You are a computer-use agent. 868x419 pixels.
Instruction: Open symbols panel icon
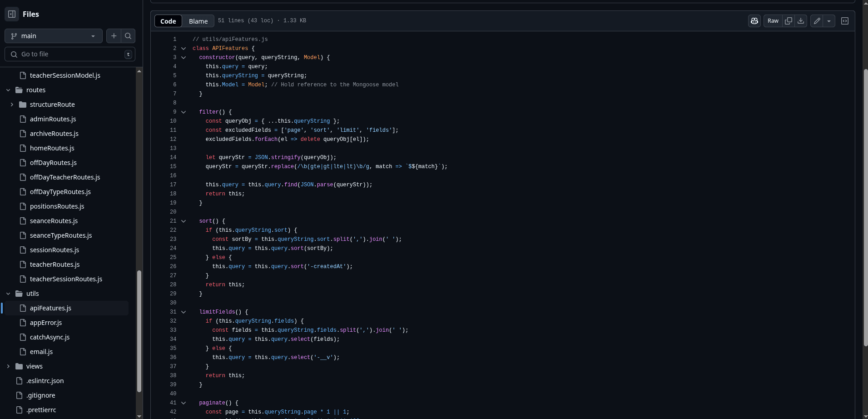click(845, 21)
